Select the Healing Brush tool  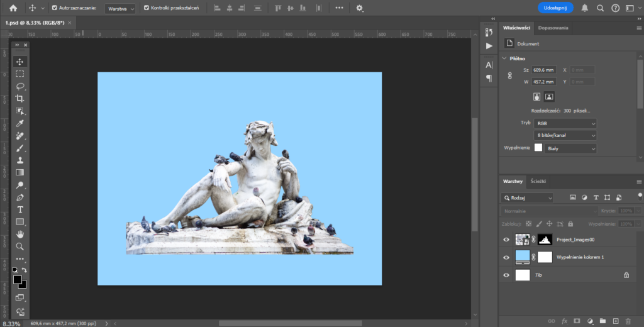[19, 136]
